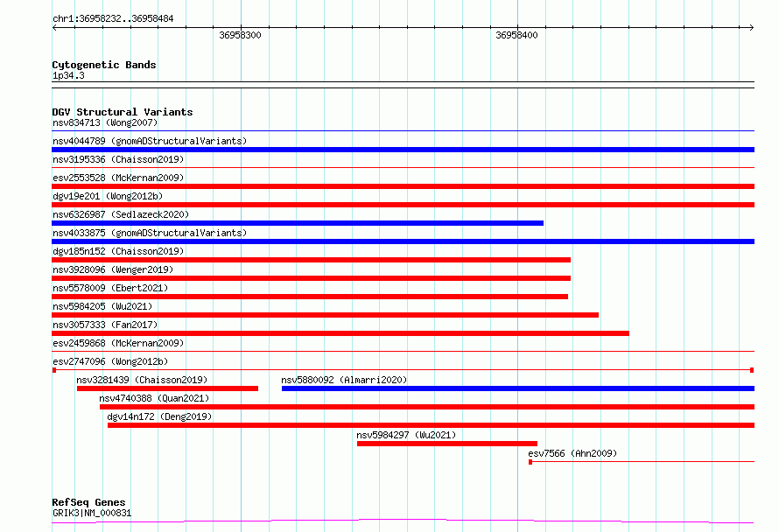This screenshot has width=779, height=532.
Task: Select the dgv14n172 (Deng2019) red bar
Action: point(432,425)
